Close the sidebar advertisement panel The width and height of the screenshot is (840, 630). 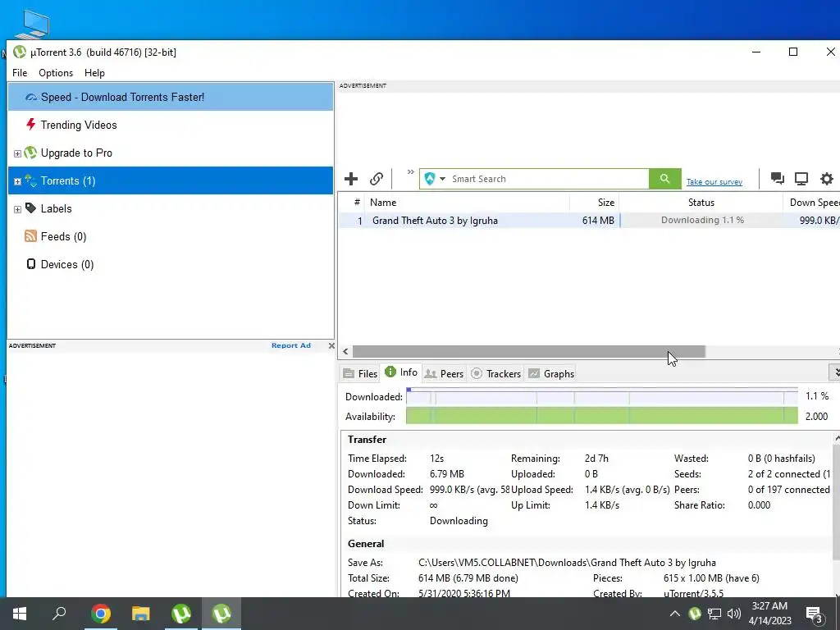(331, 345)
